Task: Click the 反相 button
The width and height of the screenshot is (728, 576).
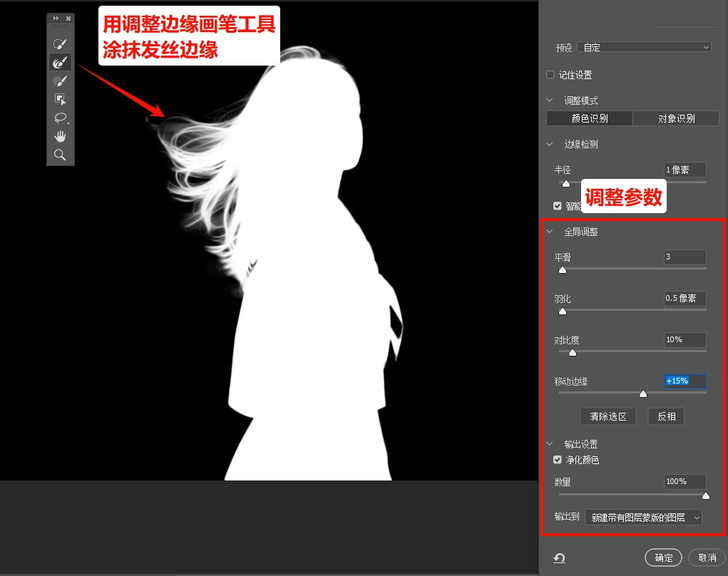Action: 665,416
